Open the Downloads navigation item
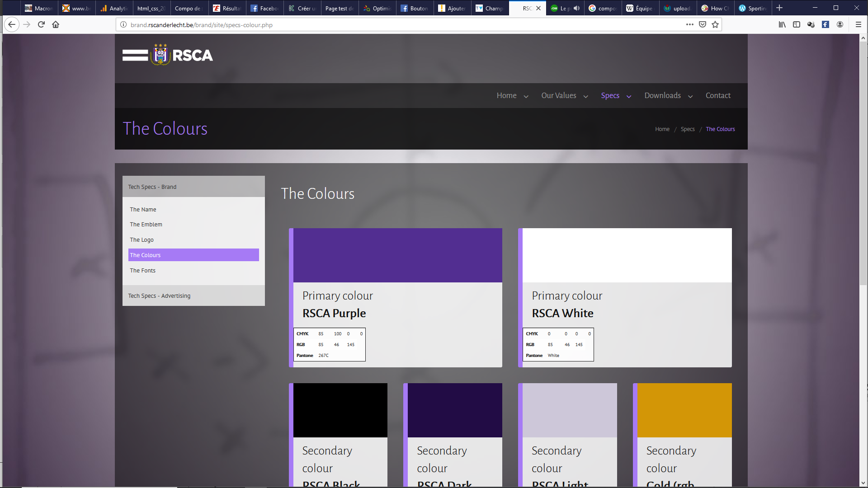This screenshot has height=488, width=868. click(x=662, y=95)
